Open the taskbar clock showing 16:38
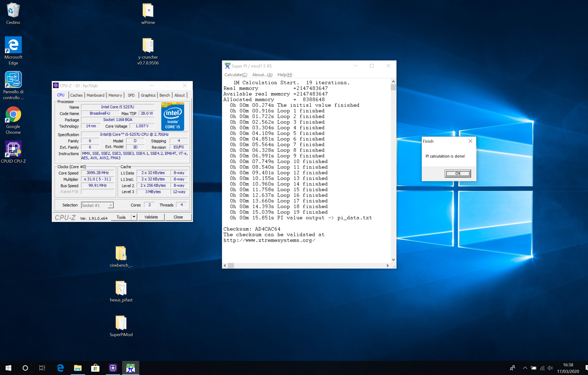 click(568, 368)
